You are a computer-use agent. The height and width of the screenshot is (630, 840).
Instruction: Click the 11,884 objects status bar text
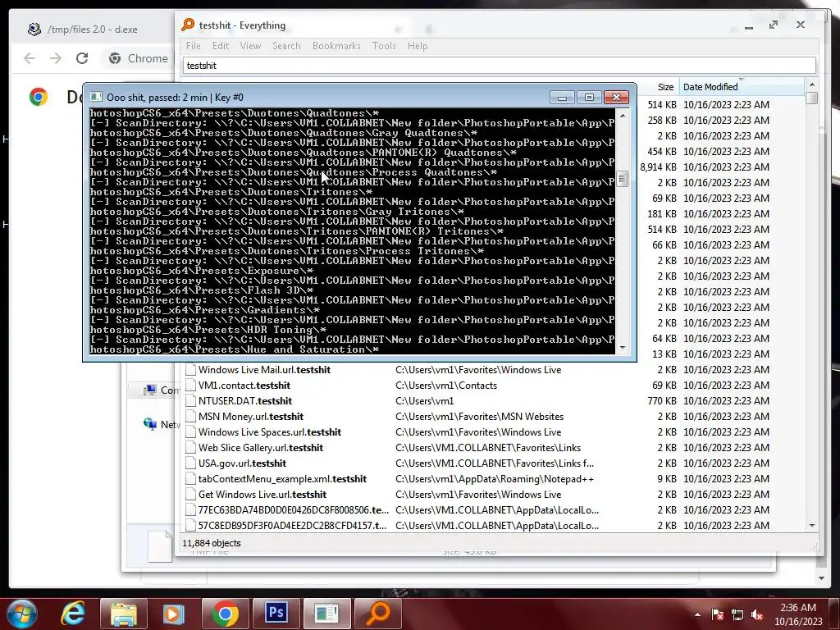(x=212, y=543)
